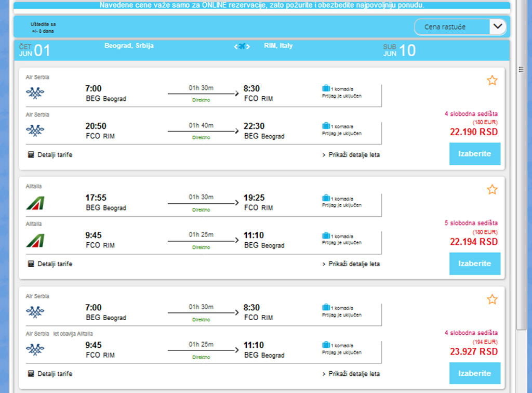Open Detalji tarife for 23.927 RSD offer
The image size is (532, 393).
[x=50, y=374]
